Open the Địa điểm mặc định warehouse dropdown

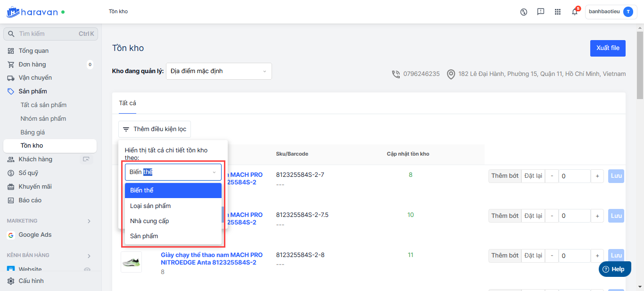point(219,71)
